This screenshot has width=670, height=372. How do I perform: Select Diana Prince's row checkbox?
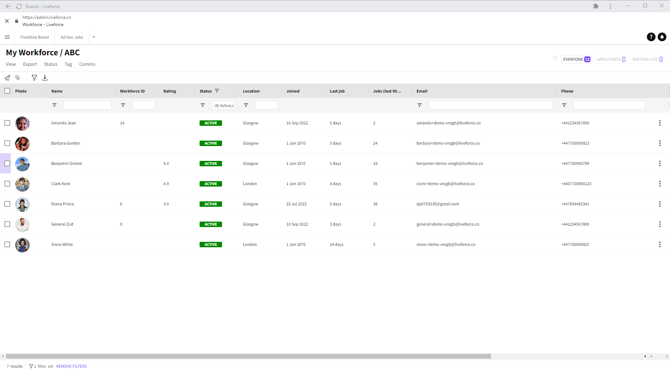pos(7,204)
